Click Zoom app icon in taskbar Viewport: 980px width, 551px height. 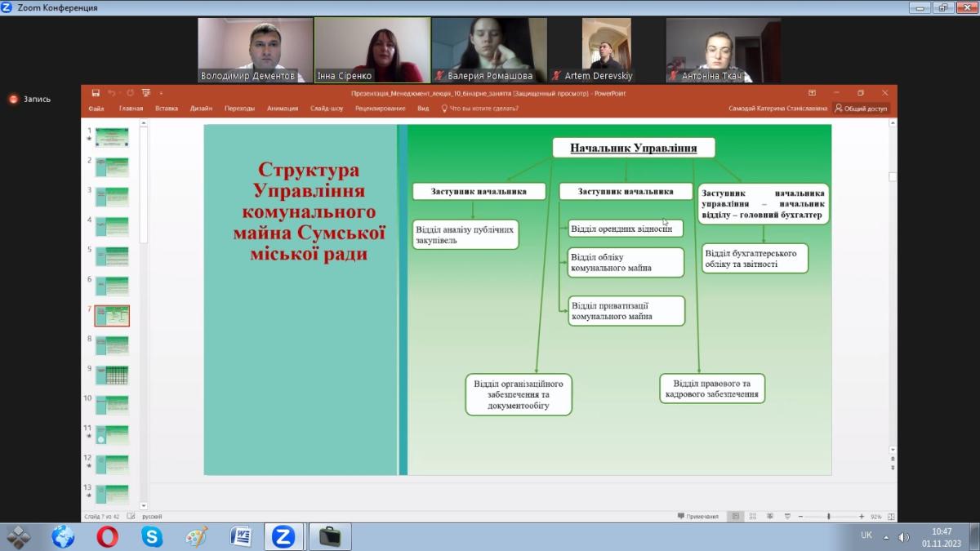(x=283, y=536)
